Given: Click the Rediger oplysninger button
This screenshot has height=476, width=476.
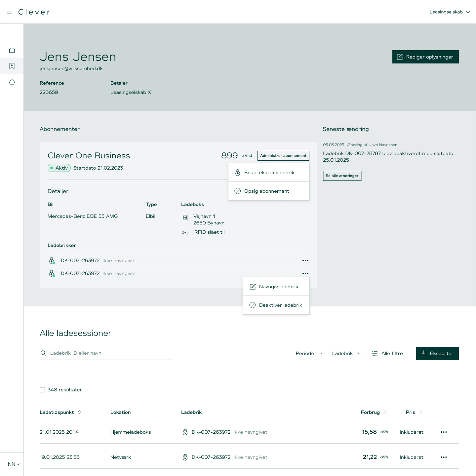Looking at the screenshot, I should 425,57.
